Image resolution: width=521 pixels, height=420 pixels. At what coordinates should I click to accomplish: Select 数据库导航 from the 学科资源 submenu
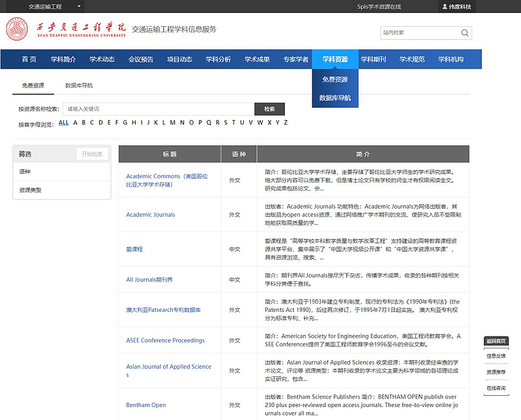point(335,98)
